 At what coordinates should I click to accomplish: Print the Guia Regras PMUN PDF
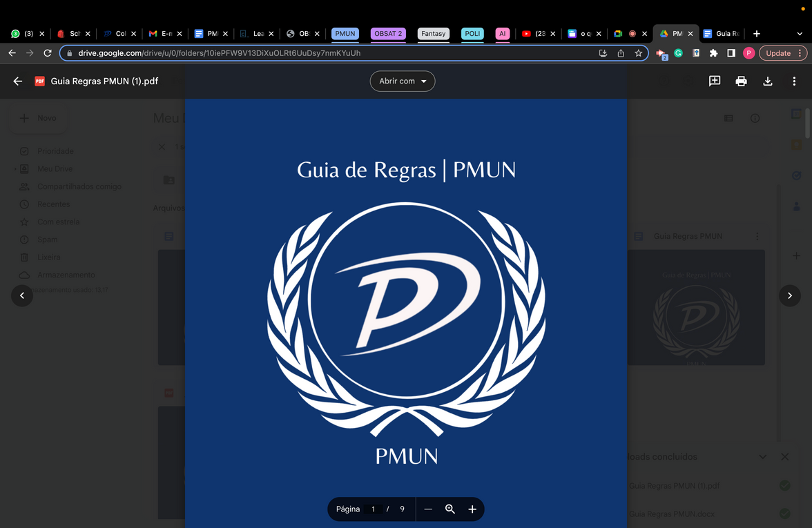point(741,81)
